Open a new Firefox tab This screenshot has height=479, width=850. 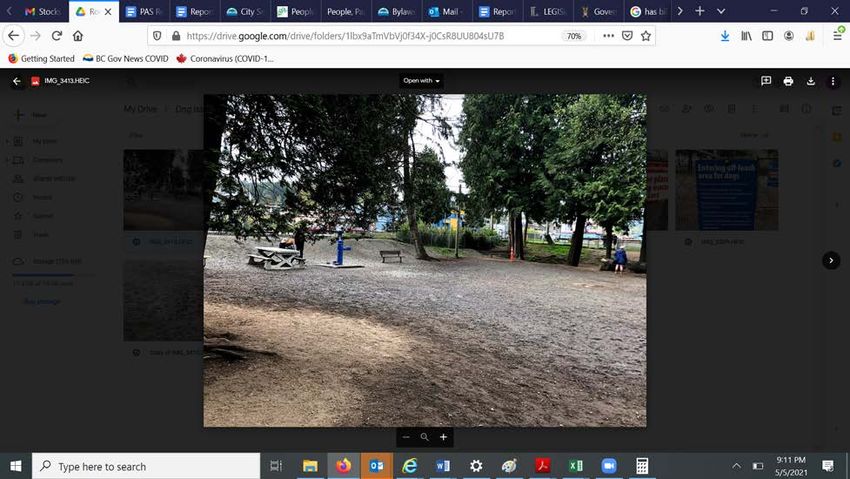click(700, 11)
